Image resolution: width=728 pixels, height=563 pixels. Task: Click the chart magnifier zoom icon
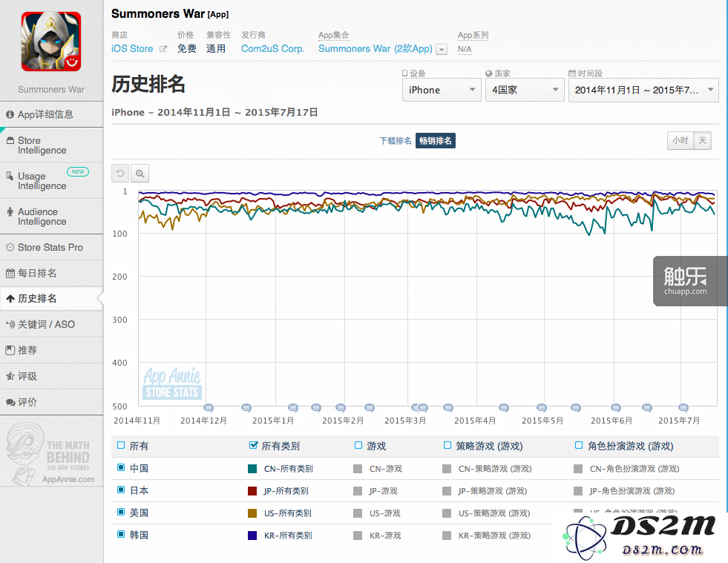coord(140,174)
